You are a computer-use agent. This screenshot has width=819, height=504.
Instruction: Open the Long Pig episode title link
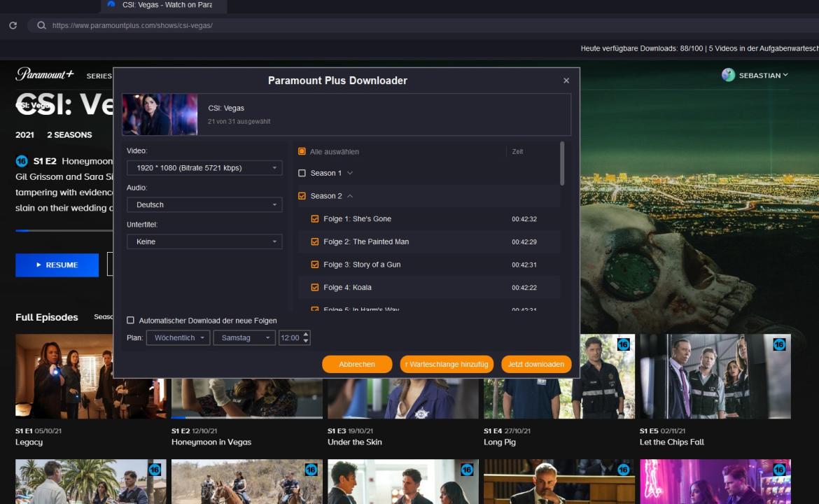499,442
